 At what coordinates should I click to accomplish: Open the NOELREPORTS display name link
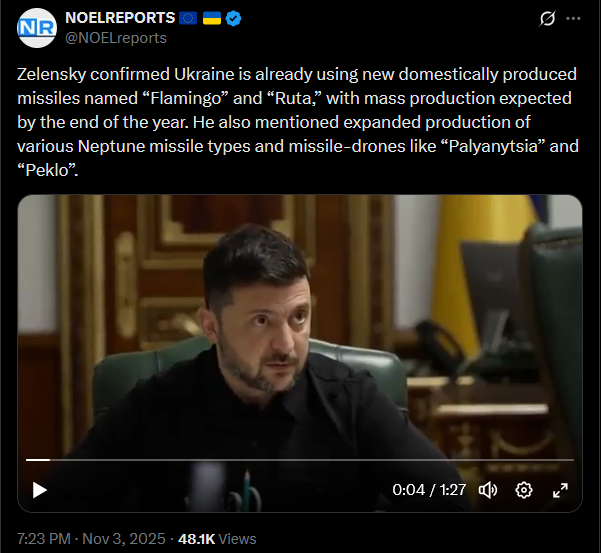[120, 18]
